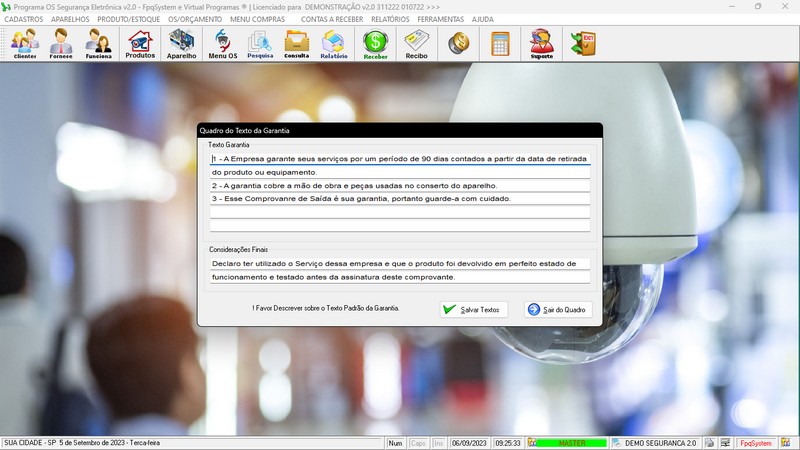Click the computer icon in status bar

pyautogui.click(x=725, y=443)
